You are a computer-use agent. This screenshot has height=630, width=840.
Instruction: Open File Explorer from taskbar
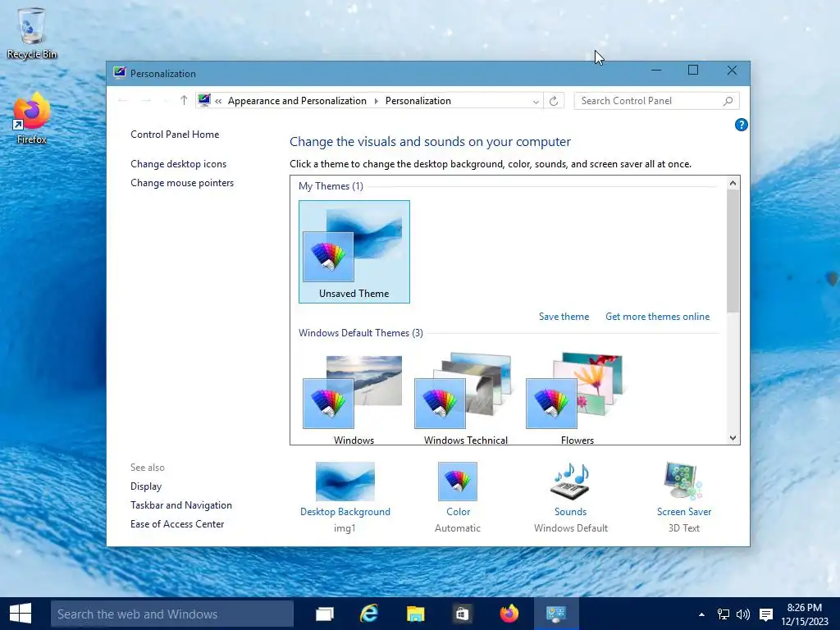(x=415, y=614)
